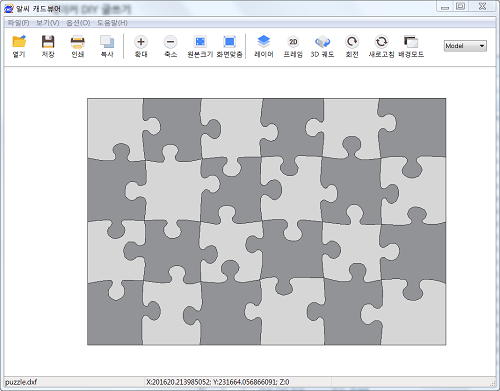Save the drawing with the 저장 icon
This screenshot has width=500, height=391.
click(48, 46)
